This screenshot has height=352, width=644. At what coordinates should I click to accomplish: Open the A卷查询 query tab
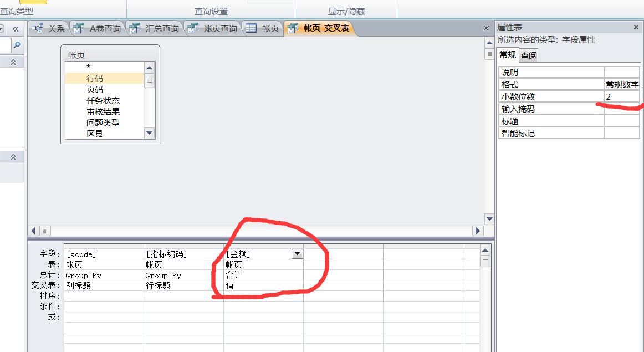tap(99, 29)
